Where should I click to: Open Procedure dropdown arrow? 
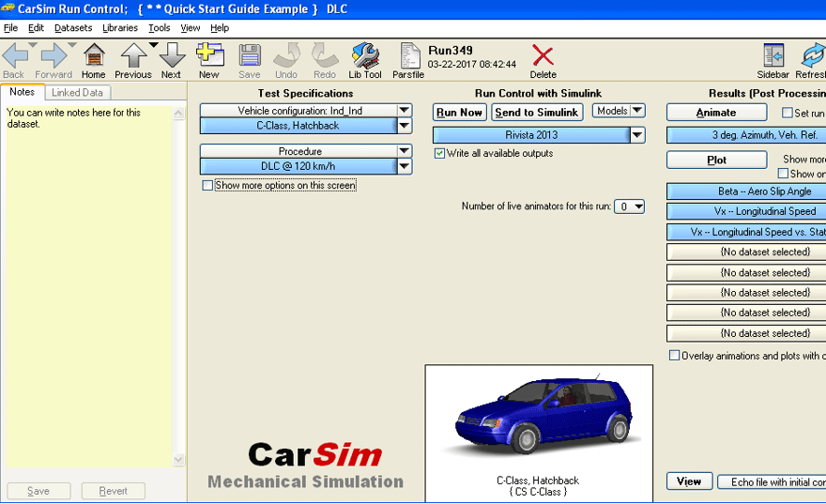pos(404,151)
